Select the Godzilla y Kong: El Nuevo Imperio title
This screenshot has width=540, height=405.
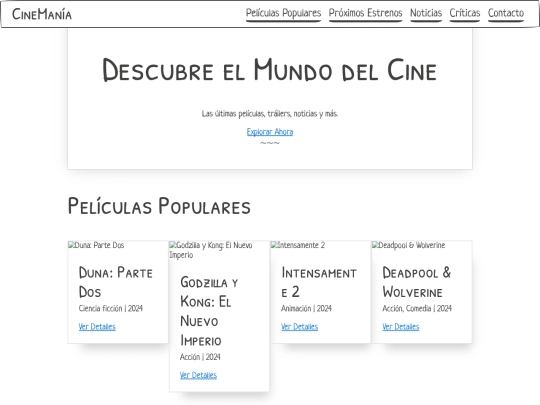209,311
